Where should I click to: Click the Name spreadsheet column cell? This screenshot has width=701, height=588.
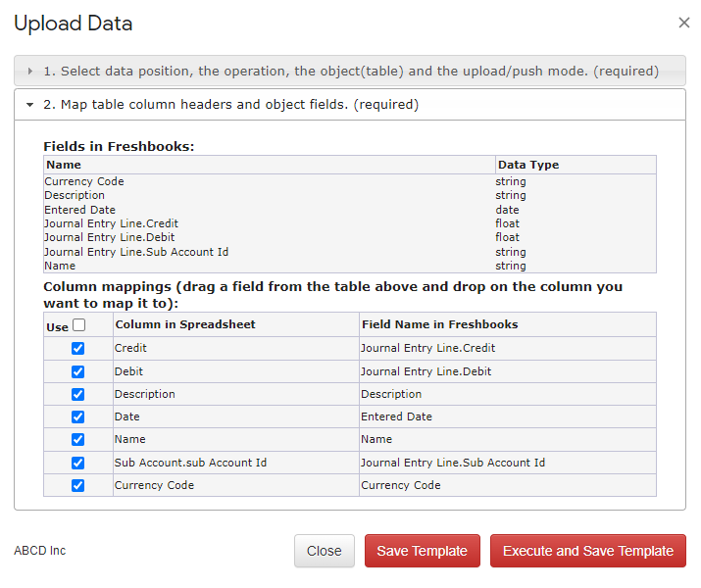tap(236, 439)
